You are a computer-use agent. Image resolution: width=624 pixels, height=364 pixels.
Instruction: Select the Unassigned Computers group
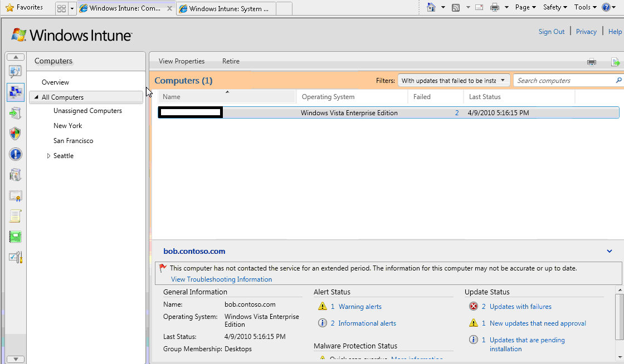click(87, 110)
